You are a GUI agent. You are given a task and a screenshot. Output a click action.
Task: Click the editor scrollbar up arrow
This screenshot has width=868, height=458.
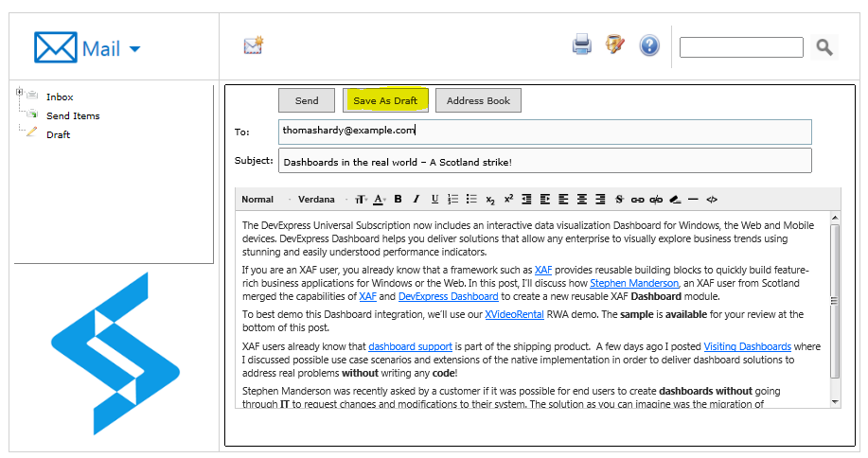pyautogui.click(x=835, y=218)
